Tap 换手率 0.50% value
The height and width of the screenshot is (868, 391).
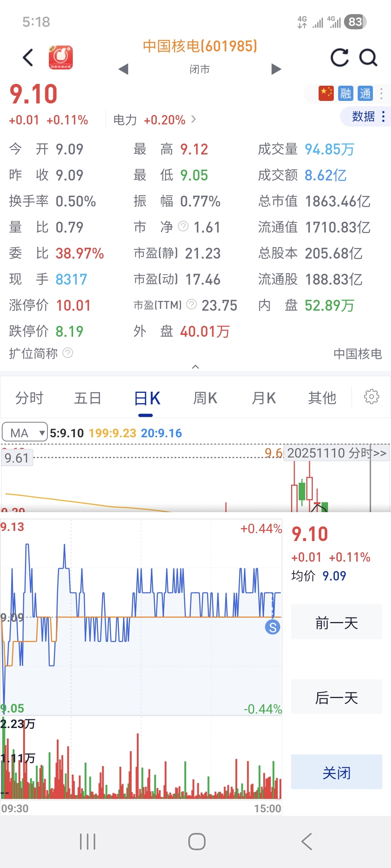pyautogui.click(x=76, y=201)
